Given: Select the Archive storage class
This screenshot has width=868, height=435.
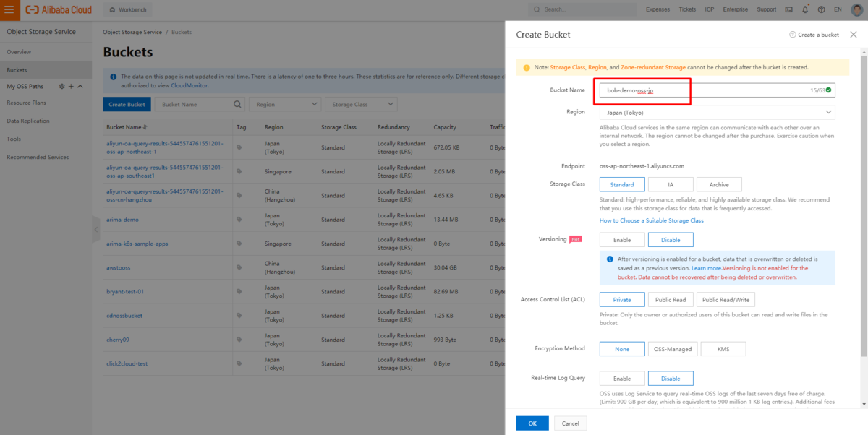Looking at the screenshot, I should (x=719, y=184).
